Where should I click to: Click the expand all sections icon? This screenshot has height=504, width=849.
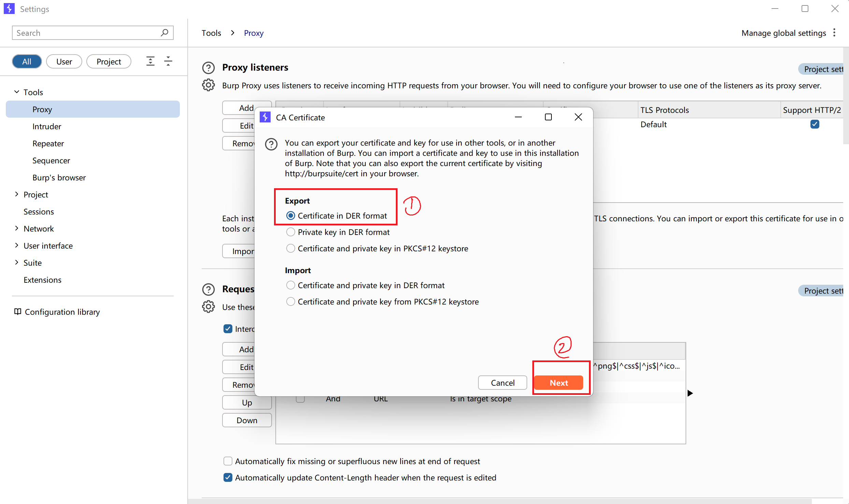point(150,61)
